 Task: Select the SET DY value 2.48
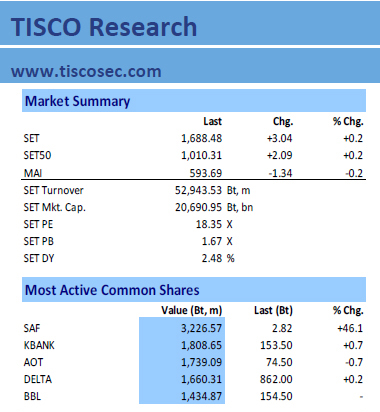point(212,258)
